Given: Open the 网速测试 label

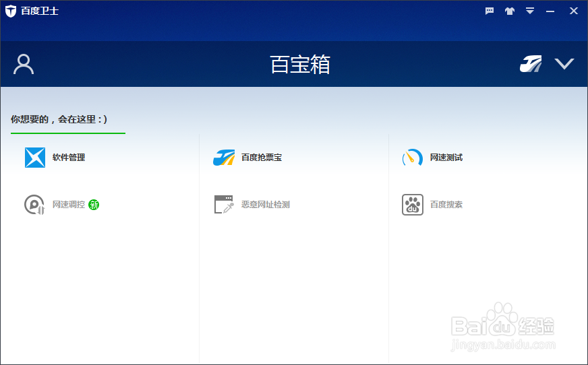Looking at the screenshot, I should (446, 157).
